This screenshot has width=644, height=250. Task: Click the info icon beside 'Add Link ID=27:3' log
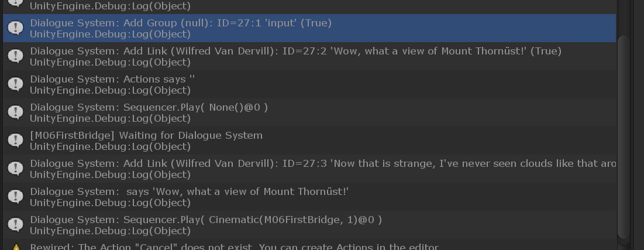point(16,169)
